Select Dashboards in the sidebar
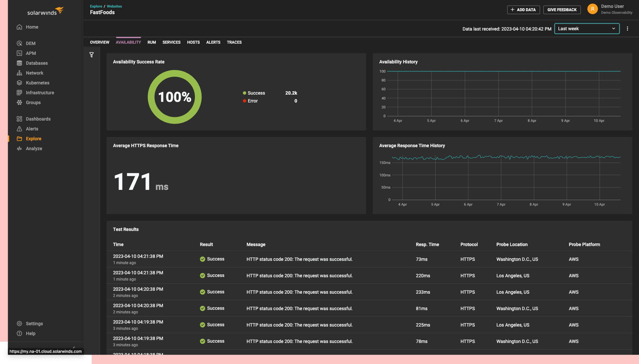Image resolution: width=639 pixels, height=364 pixels. point(38,119)
